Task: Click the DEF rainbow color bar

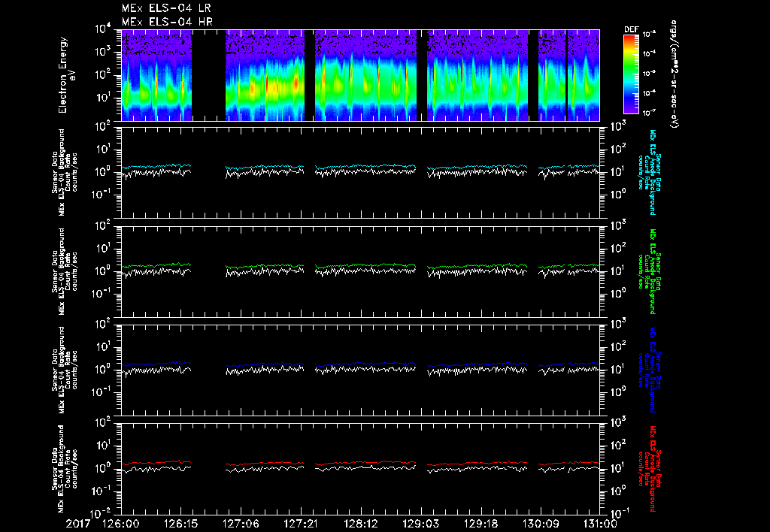Action: (x=631, y=74)
